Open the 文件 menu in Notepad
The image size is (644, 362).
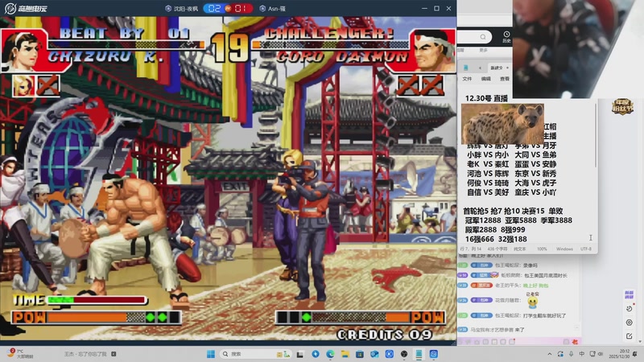tap(467, 79)
